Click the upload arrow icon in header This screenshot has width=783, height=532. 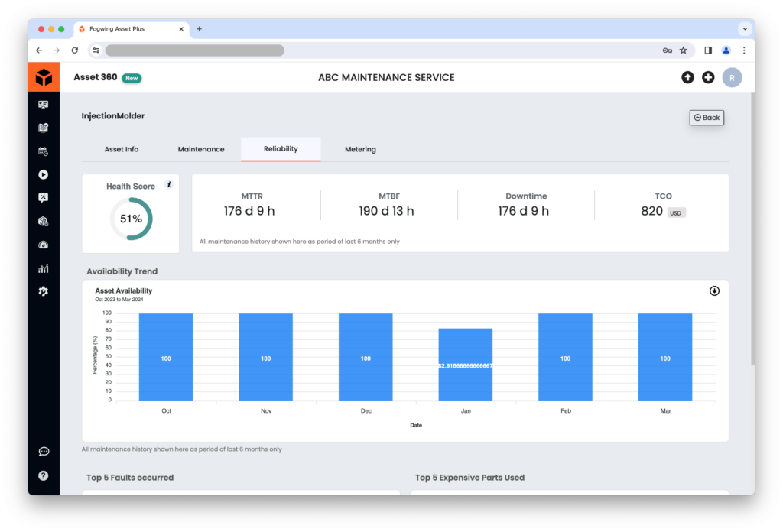coord(687,77)
